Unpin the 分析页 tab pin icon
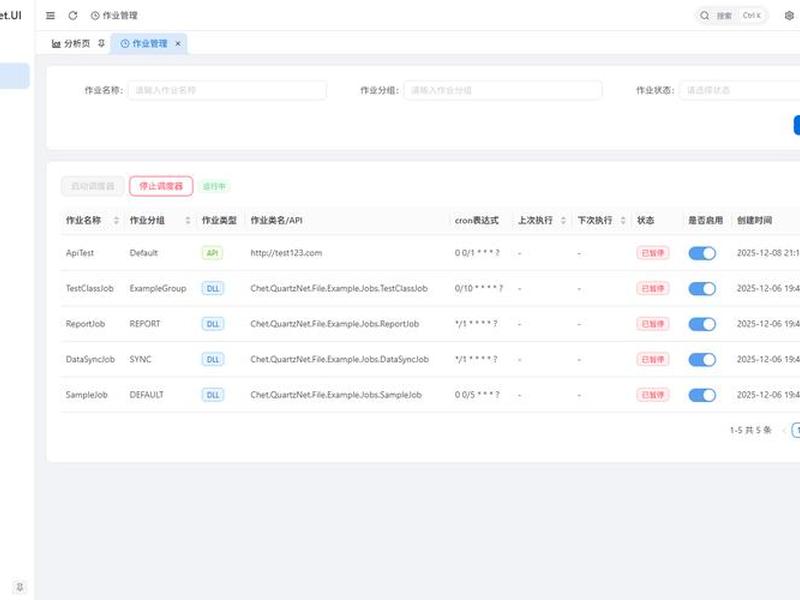Viewport: 800px width, 600px height. point(102,43)
